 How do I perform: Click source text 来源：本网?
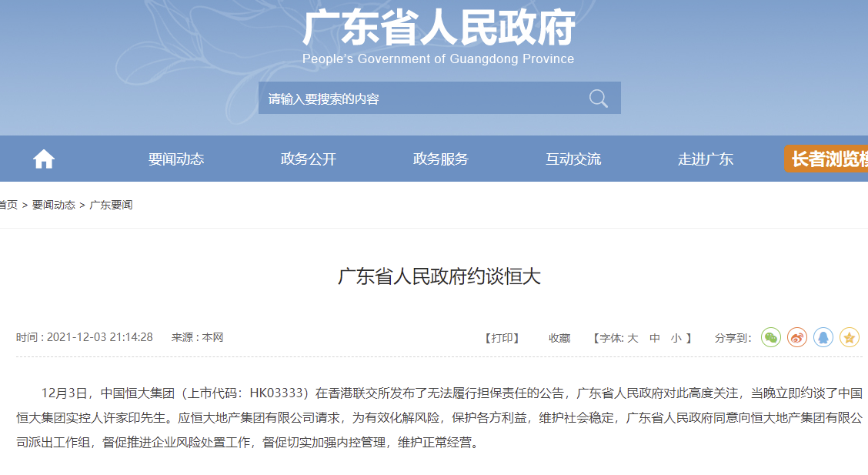coord(197,337)
